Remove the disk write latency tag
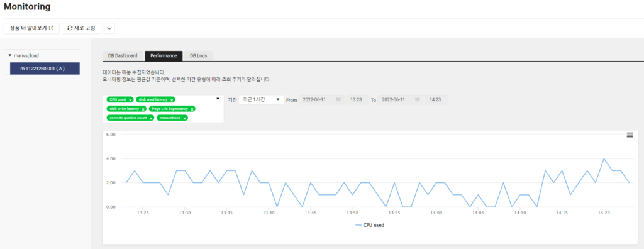Screen dimensions: 644x249 tap(143, 109)
